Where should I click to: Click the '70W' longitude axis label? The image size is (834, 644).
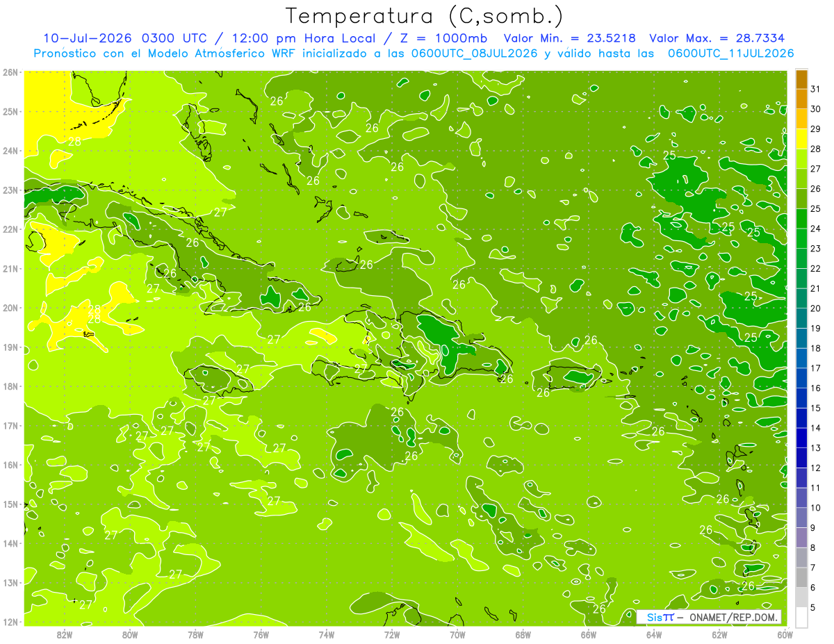[457, 634]
